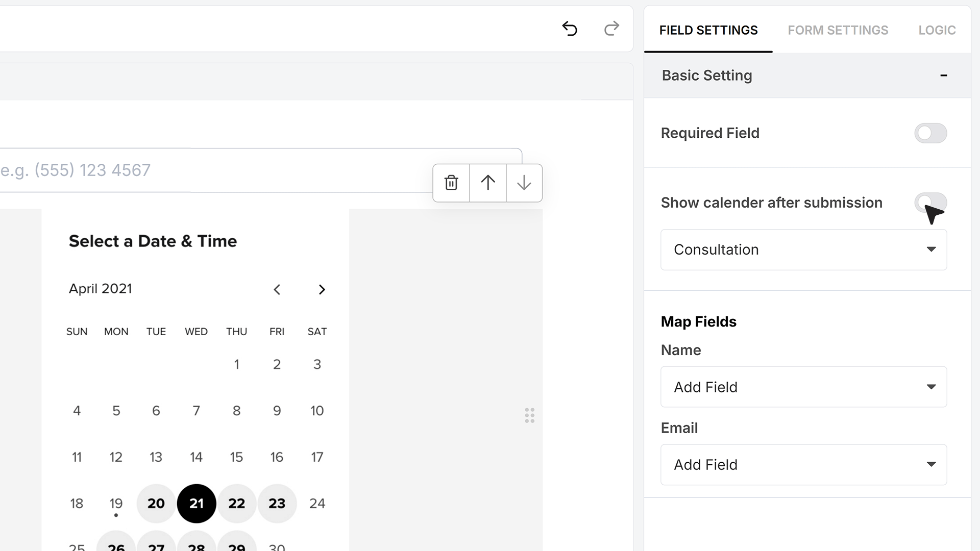Viewport: 980px width, 551px height.
Task: Delete the field with trash icon
Action: tap(451, 183)
